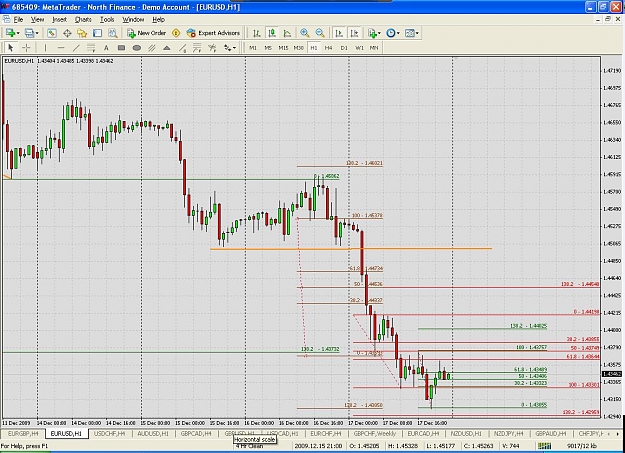Click the New Order button
Image resolution: width=625 pixels, height=453 pixels.
click(x=146, y=33)
